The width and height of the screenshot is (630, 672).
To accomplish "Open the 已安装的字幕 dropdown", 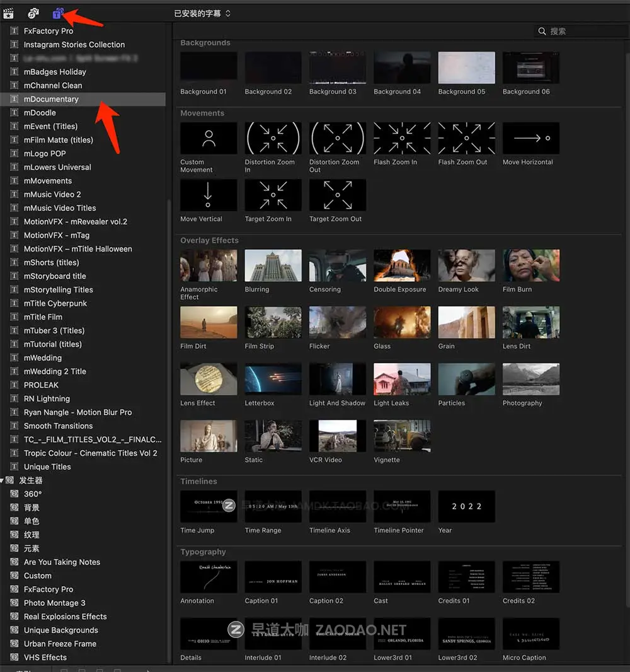I will [x=201, y=13].
